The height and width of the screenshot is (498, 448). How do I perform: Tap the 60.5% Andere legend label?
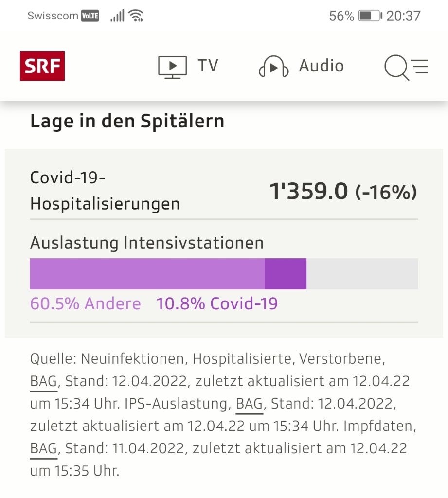86,304
